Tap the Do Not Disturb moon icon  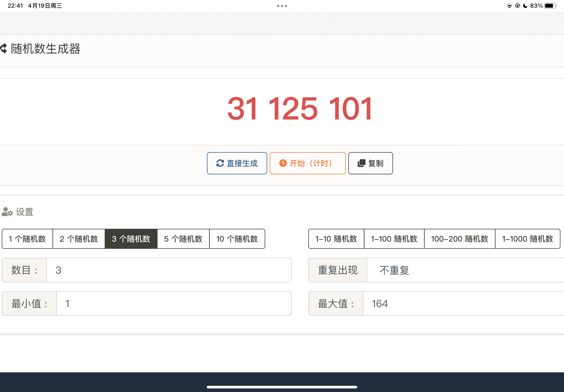coord(525,6)
